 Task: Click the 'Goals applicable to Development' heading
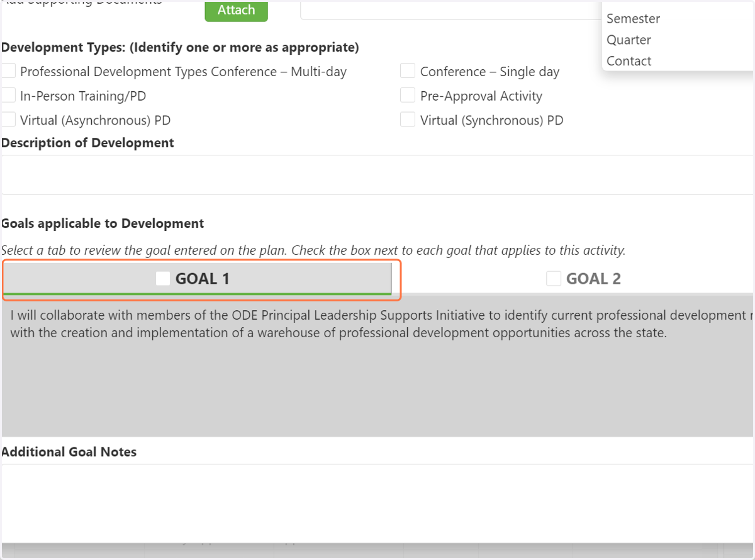(x=103, y=223)
